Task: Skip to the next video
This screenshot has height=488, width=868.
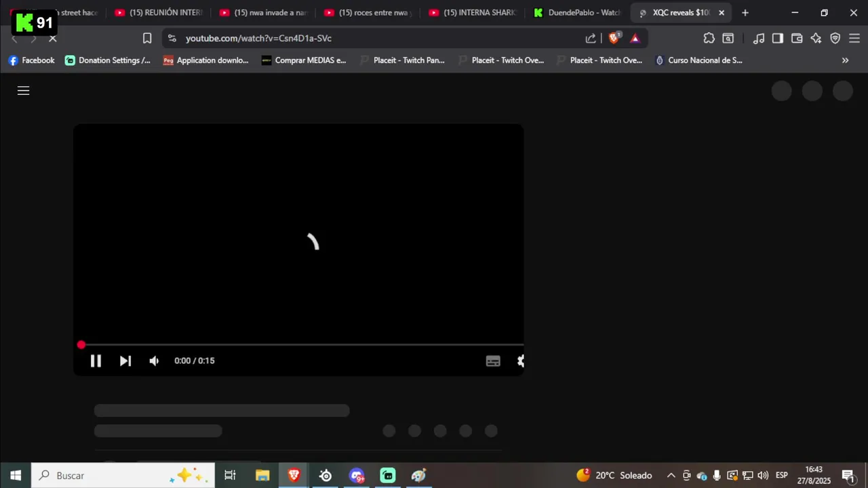Action: point(125,361)
